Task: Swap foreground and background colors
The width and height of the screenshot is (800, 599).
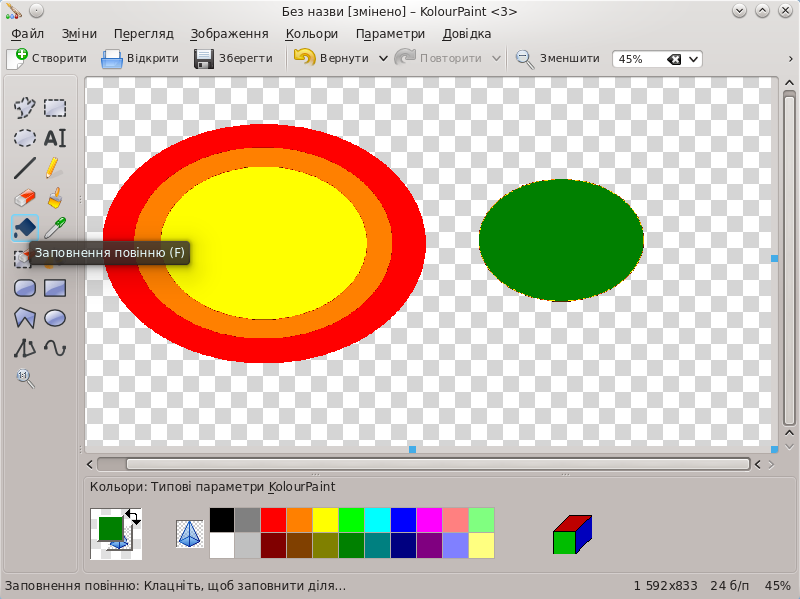Action: 133,517
